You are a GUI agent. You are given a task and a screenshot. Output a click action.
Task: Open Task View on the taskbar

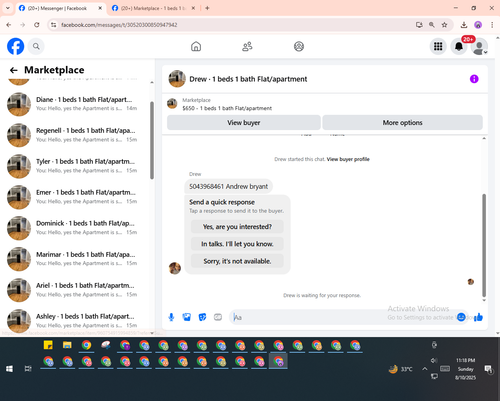[x=28, y=369]
